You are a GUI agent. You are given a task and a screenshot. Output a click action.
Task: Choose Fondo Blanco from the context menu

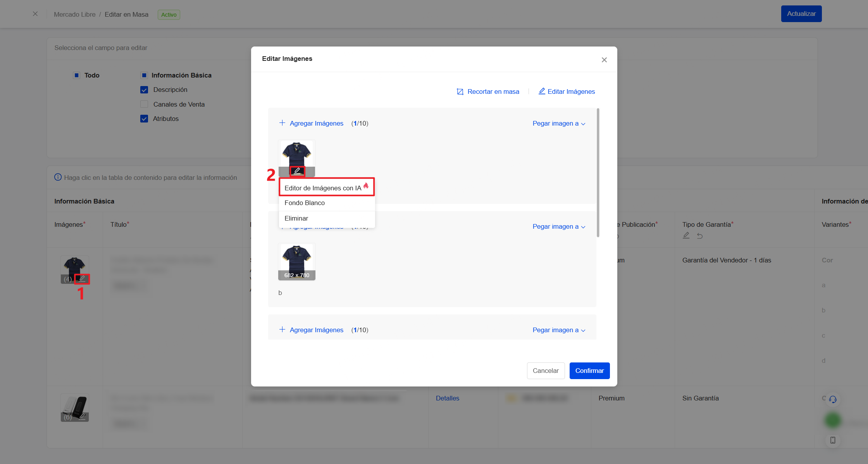305,203
